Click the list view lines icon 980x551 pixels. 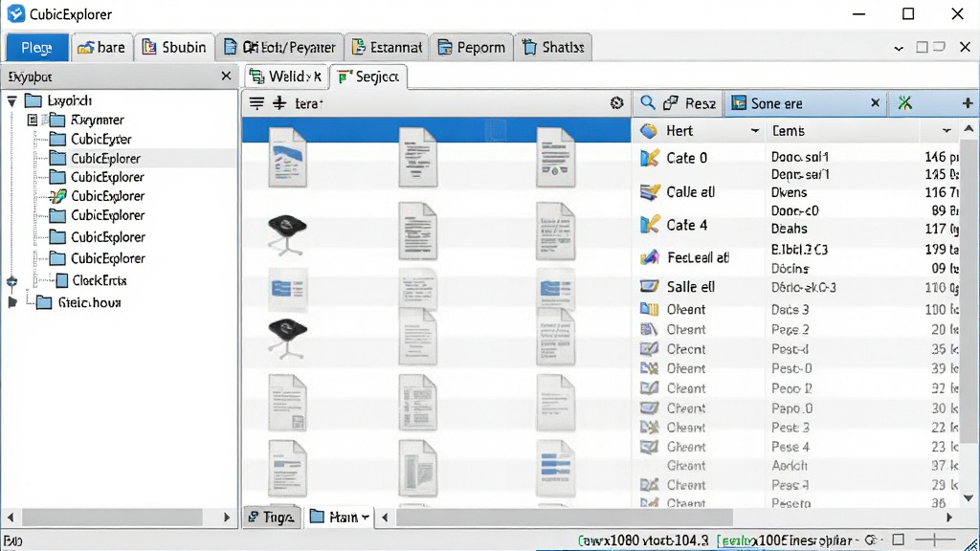coord(256,103)
